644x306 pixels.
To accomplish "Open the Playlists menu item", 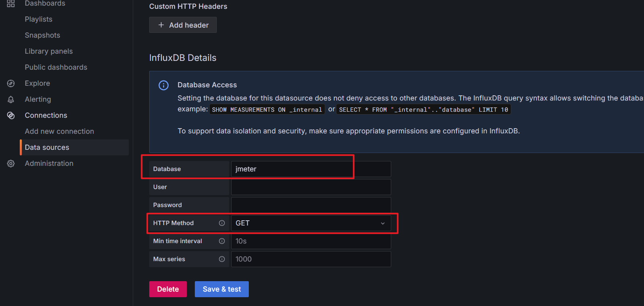I will tap(38, 19).
